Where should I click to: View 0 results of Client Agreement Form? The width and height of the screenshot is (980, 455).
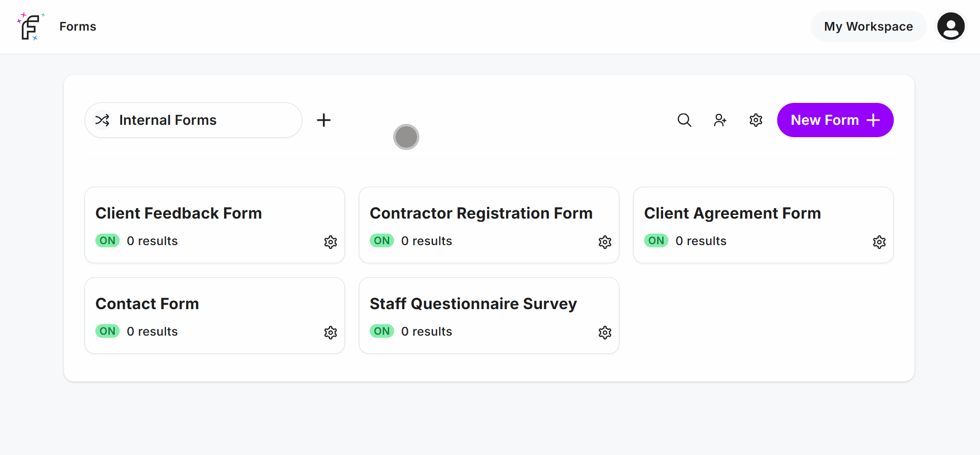(701, 241)
